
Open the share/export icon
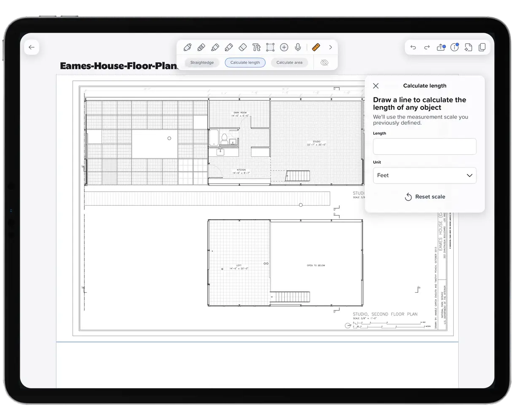coord(441,47)
